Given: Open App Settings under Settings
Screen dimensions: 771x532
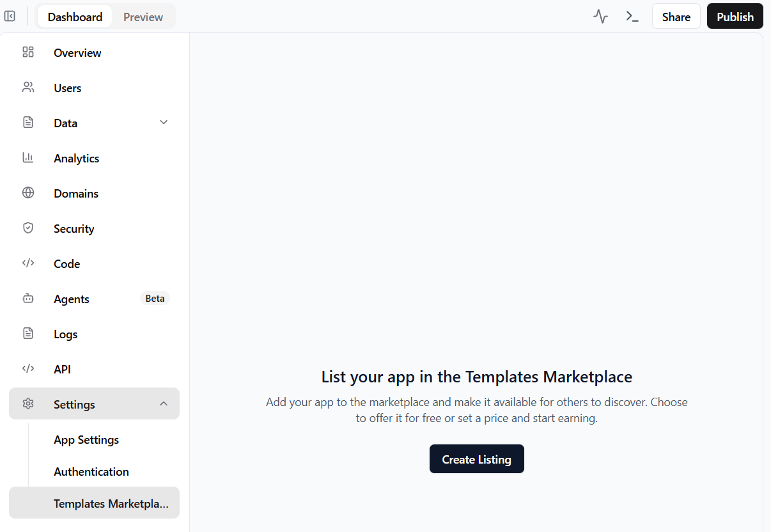Looking at the screenshot, I should coord(86,439).
